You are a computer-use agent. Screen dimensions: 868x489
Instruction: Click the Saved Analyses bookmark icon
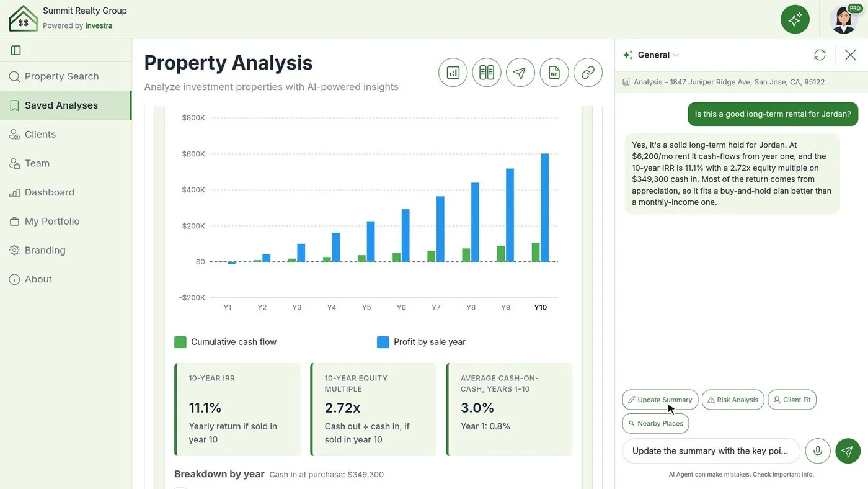tap(14, 105)
